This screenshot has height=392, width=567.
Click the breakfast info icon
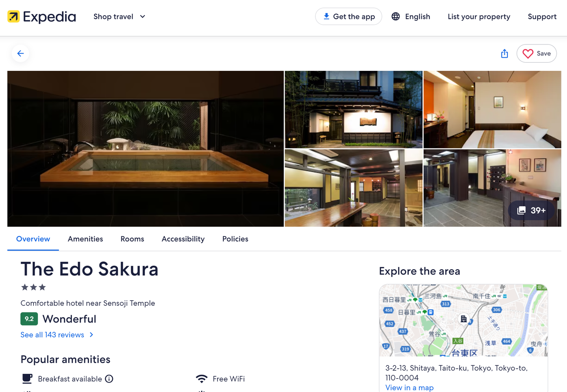pos(109,379)
